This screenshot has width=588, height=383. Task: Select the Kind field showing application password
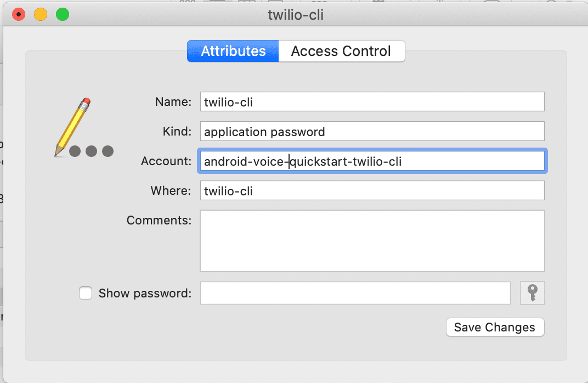[372, 131]
